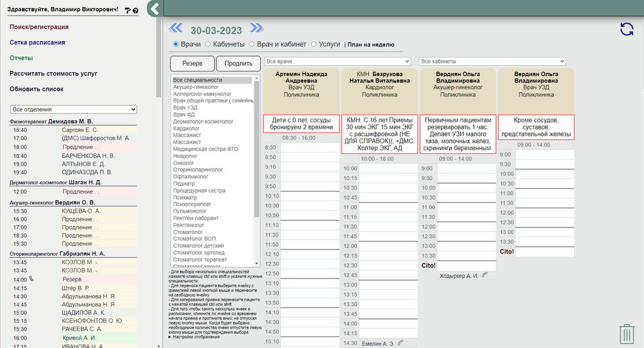This screenshot has height=348, width=644.
Task: Select Все специальности in specialties list
Action: [x=212, y=80]
